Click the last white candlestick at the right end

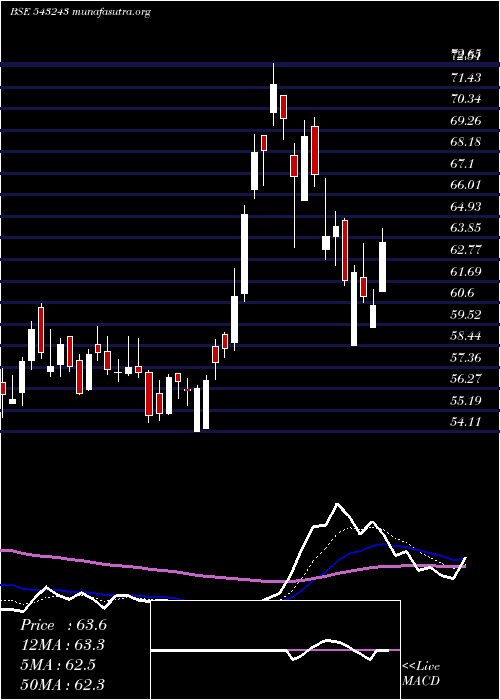pyautogui.click(x=383, y=267)
